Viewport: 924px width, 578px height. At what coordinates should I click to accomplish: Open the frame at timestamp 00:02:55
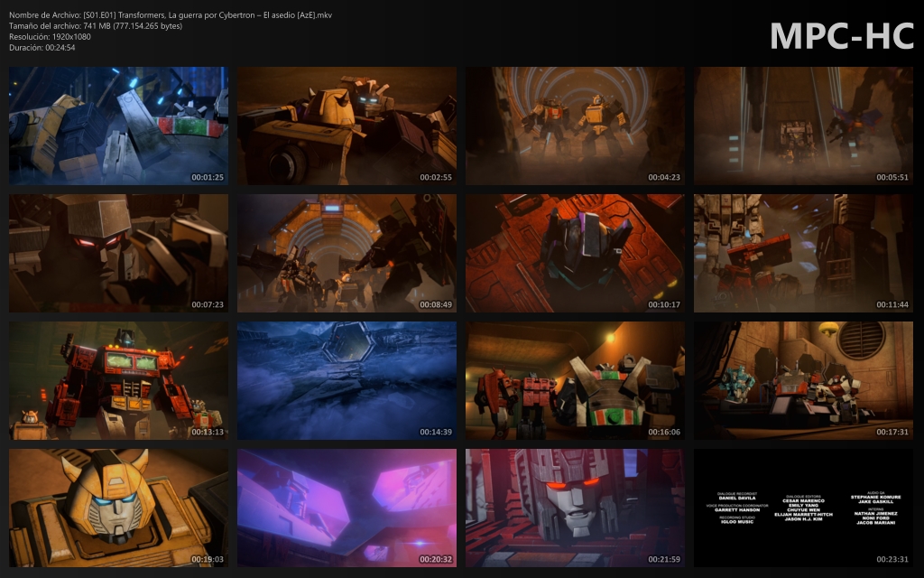pyautogui.click(x=346, y=125)
